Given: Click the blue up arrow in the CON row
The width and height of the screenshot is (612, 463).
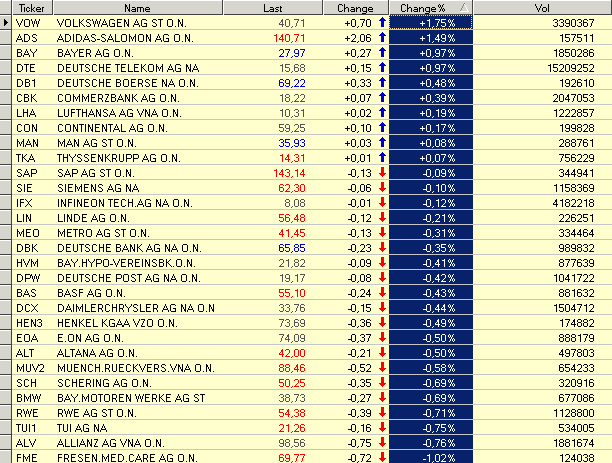Looking at the screenshot, I should pos(382,127).
